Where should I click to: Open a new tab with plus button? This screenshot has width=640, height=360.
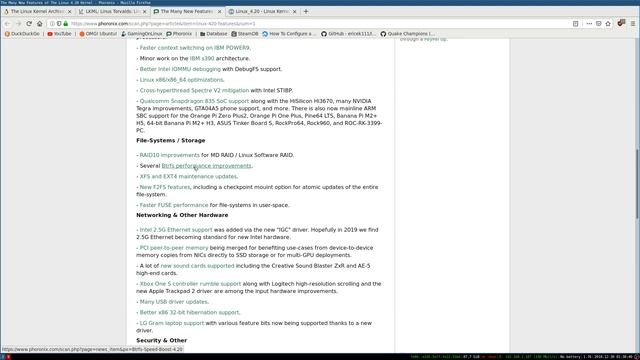point(306,11)
